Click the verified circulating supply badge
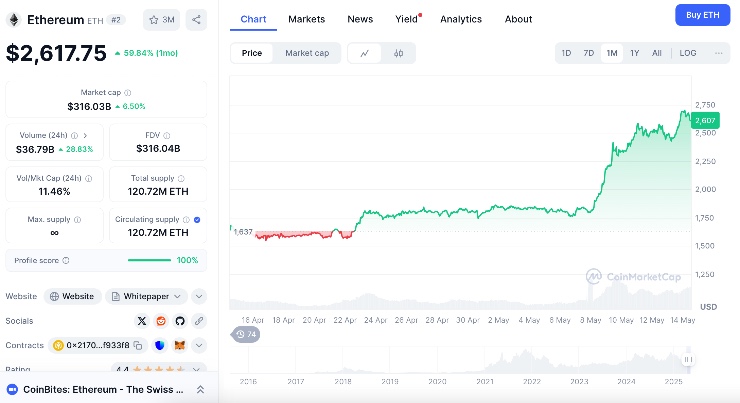 coord(197,219)
